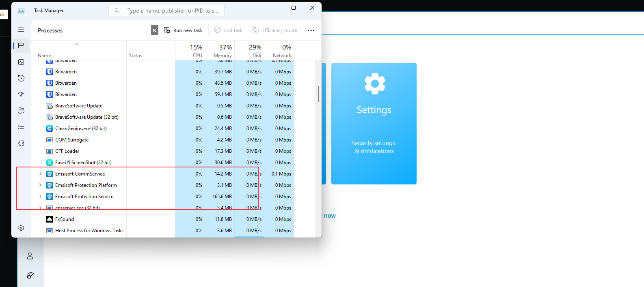
Task: Focus the Task Manager search box
Action: pyautogui.click(x=166, y=11)
